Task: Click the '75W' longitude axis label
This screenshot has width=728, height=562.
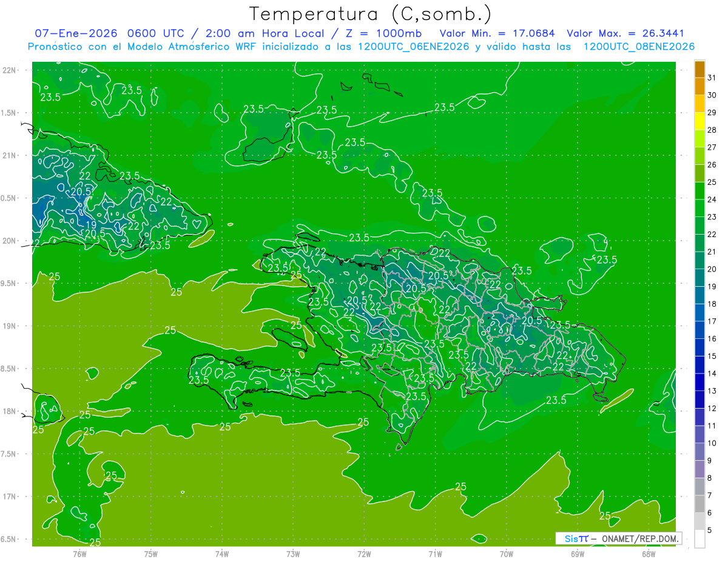Action: click(151, 554)
